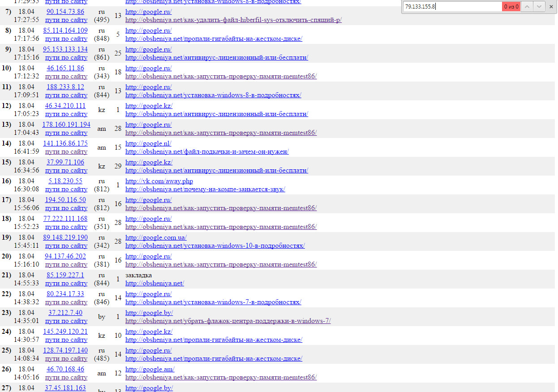Open the 'установка-windows-7-в-подробностях' page link
Screen dimensions: 558x392
[x=213, y=302]
